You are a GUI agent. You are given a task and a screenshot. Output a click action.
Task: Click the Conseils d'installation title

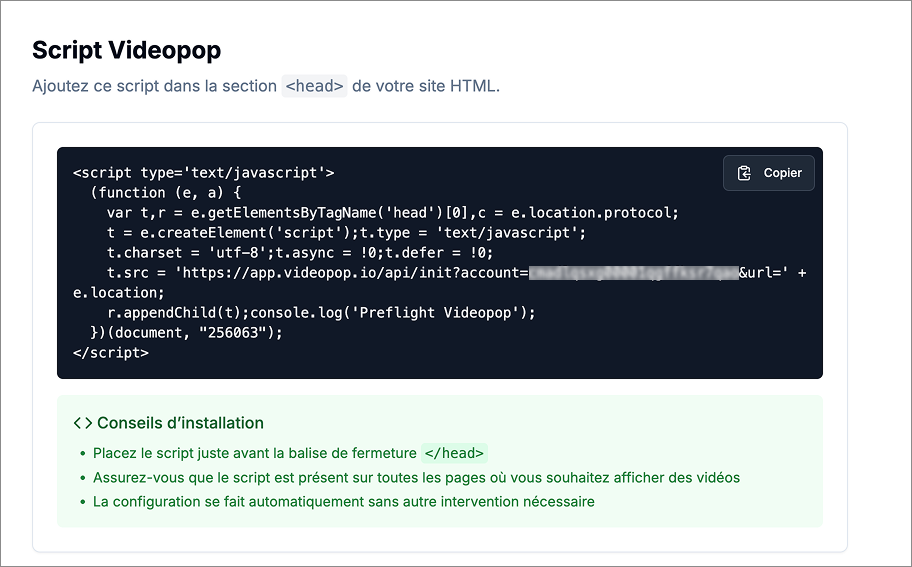[x=180, y=423]
